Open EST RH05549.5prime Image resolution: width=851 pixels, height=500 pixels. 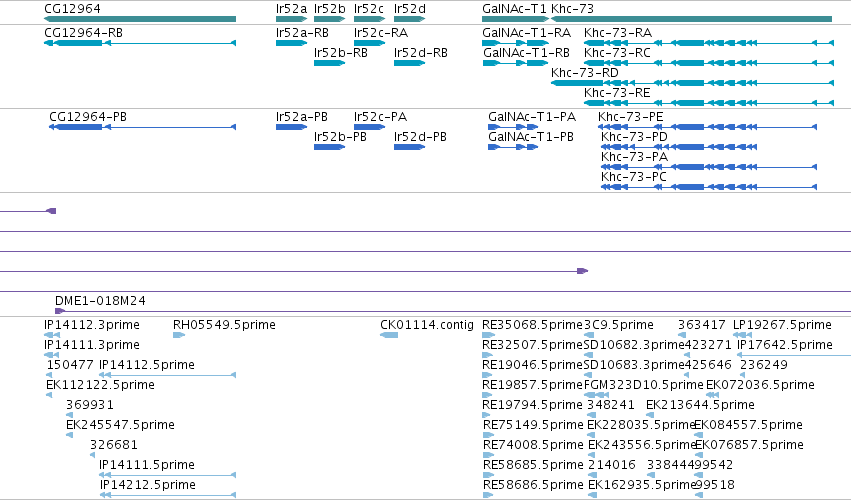coord(224,325)
